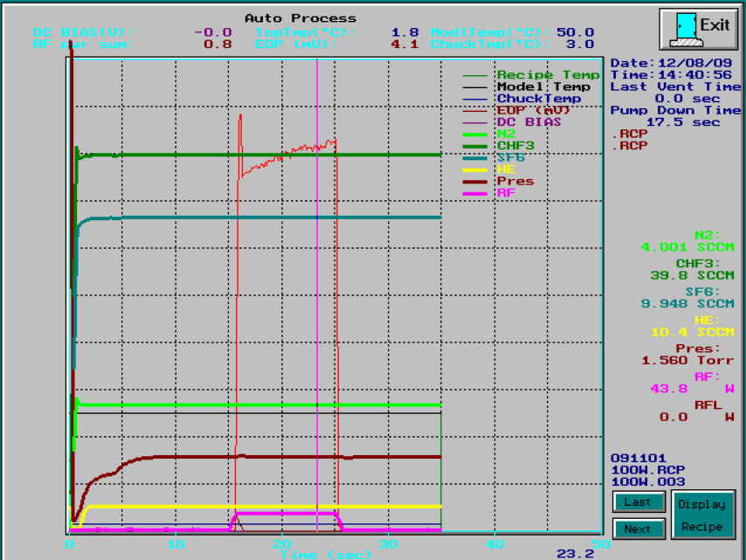Screen dimensions: 746x560
Task: Click the TopTmp value 1.8
Action: tap(404, 32)
